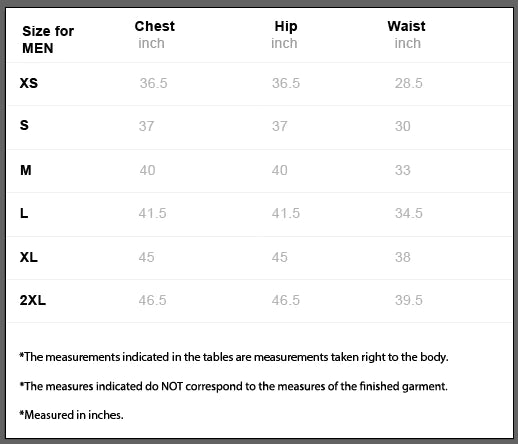Click the 2XL size row label
The image size is (518, 444).
point(33,300)
